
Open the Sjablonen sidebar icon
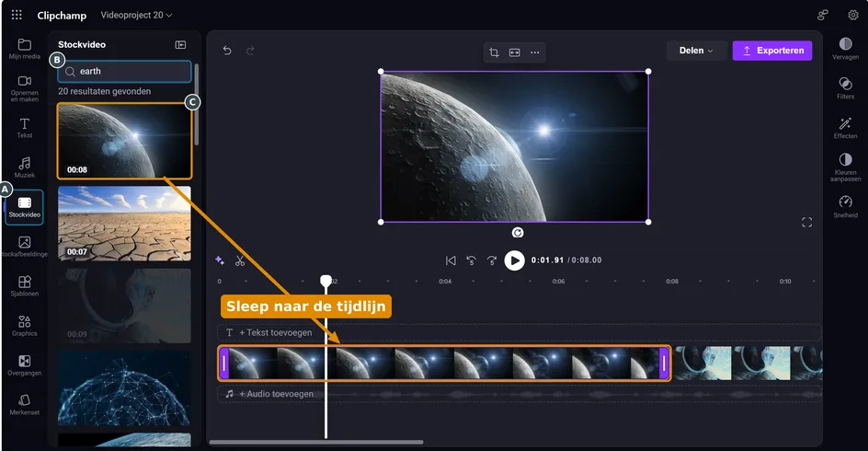coord(24,286)
